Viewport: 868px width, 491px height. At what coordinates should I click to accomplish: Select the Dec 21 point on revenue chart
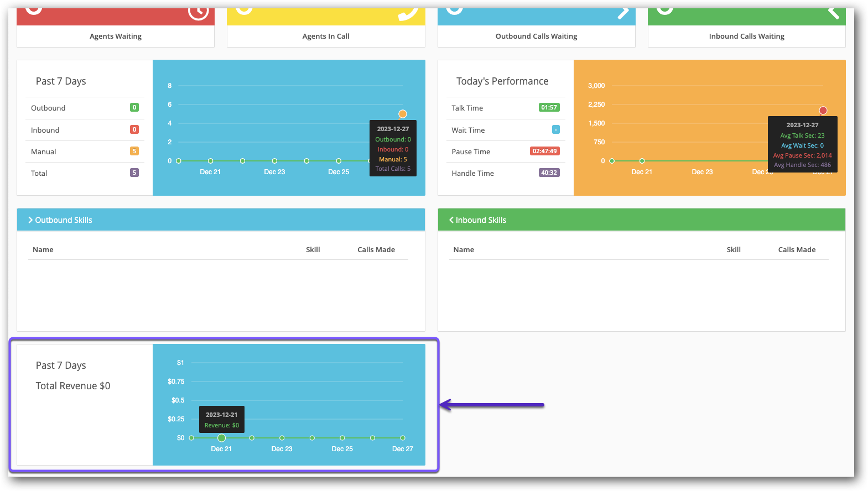221,438
